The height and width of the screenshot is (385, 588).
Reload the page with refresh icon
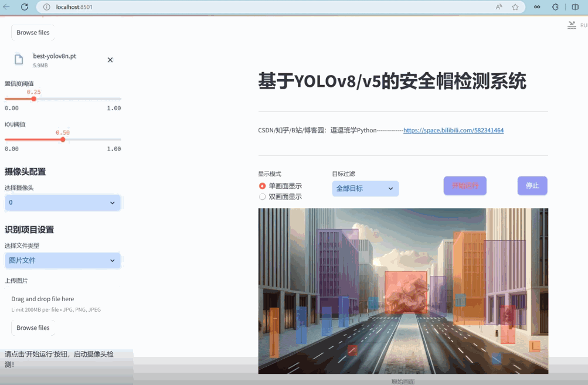[x=25, y=7]
